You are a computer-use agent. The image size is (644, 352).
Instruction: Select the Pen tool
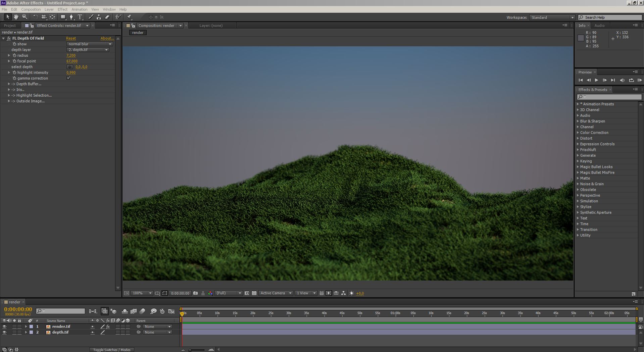pyautogui.click(x=71, y=17)
